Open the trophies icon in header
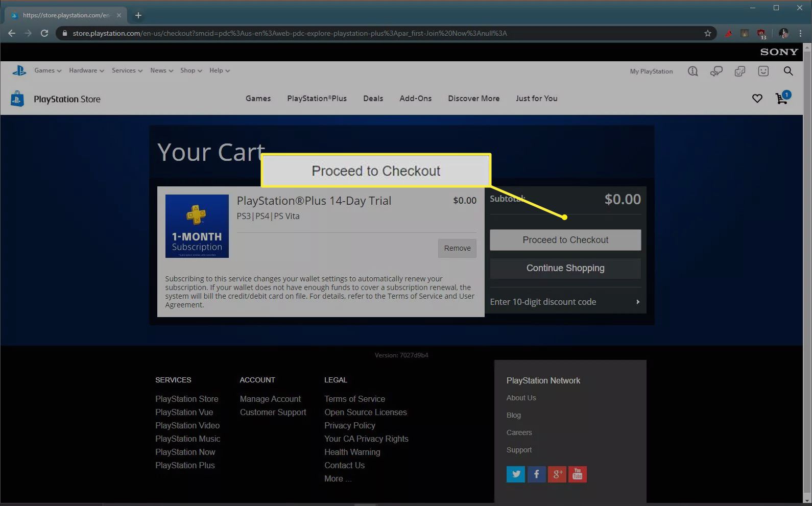The image size is (812, 506). click(740, 71)
